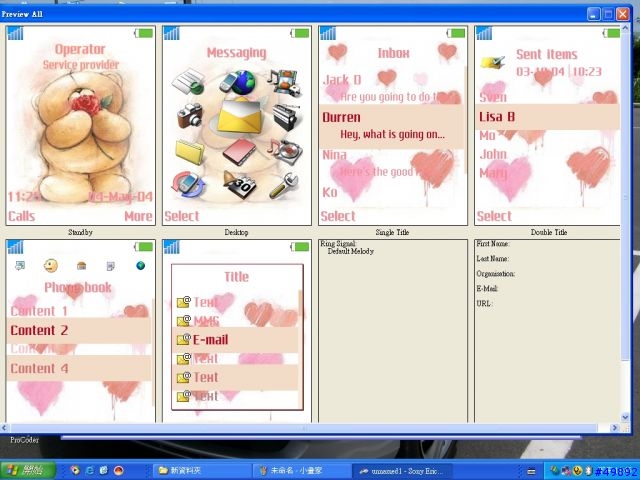Click the wrench settings icon
The height and width of the screenshot is (480, 640).
[x=284, y=186]
